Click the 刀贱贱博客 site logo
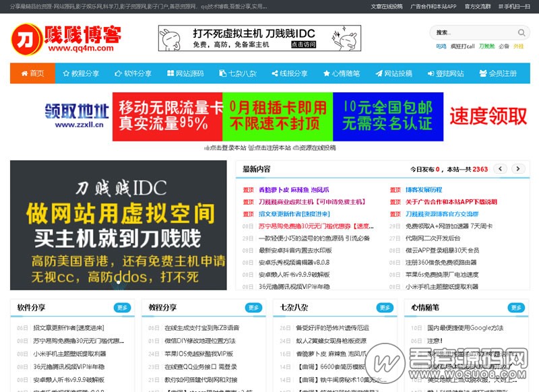 click(66, 38)
